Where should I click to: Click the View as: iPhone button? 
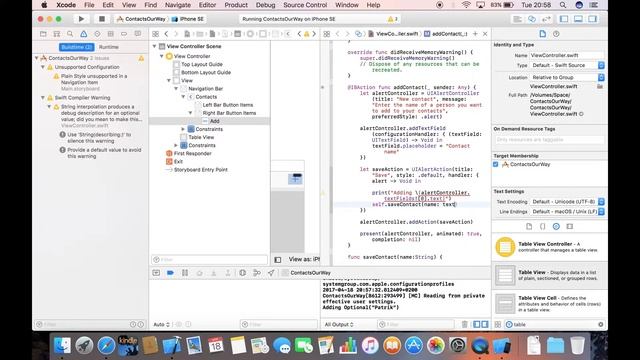[304, 259]
